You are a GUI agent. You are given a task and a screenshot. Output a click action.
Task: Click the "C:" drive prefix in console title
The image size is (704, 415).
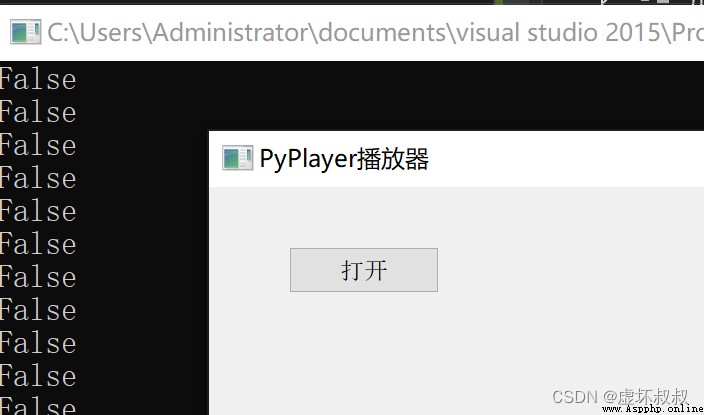coord(59,32)
